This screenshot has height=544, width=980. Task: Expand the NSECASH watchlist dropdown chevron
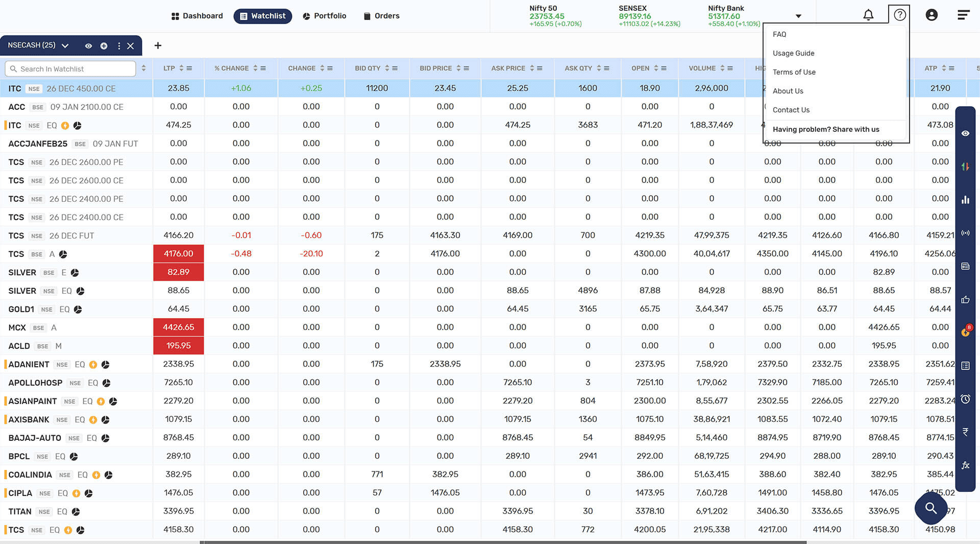65,46
